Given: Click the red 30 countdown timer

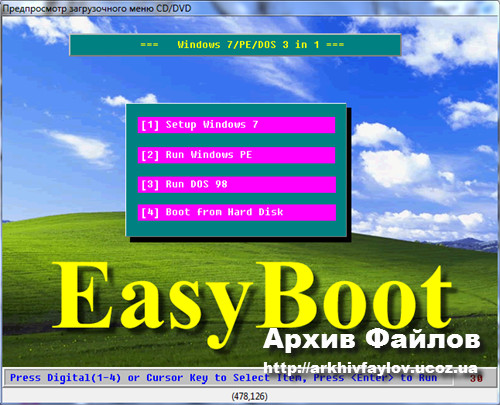Looking at the screenshot, I should coord(476,378).
